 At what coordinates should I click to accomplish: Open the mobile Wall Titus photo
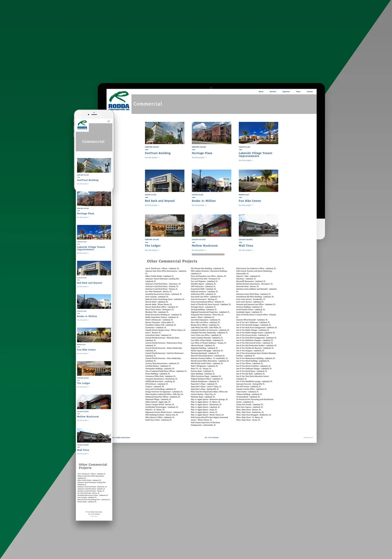pyautogui.click(x=94, y=435)
